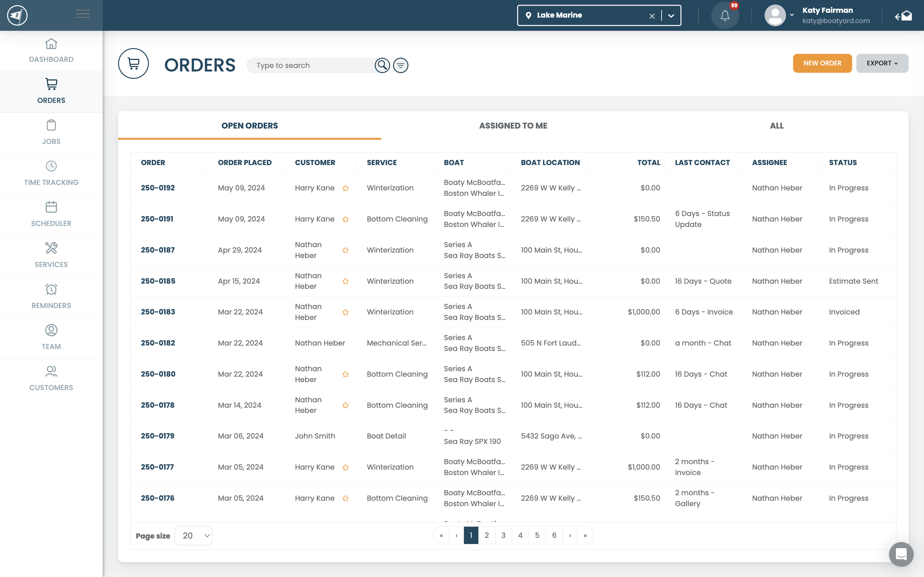Switch to the All orders tab
This screenshot has width=924, height=577.
pyautogui.click(x=776, y=126)
